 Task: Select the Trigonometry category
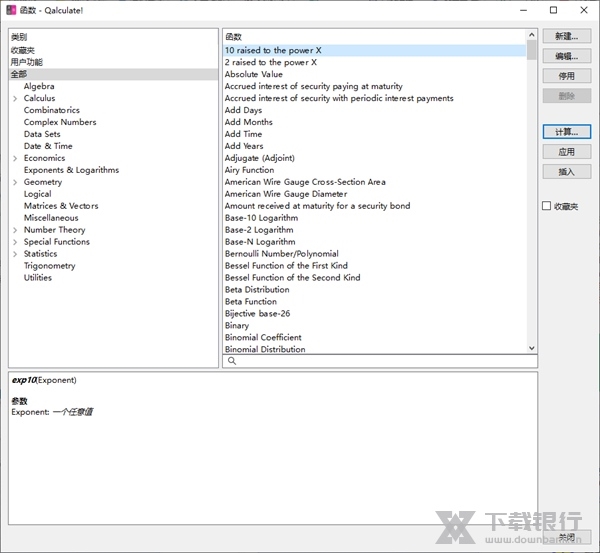tap(49, 266)
